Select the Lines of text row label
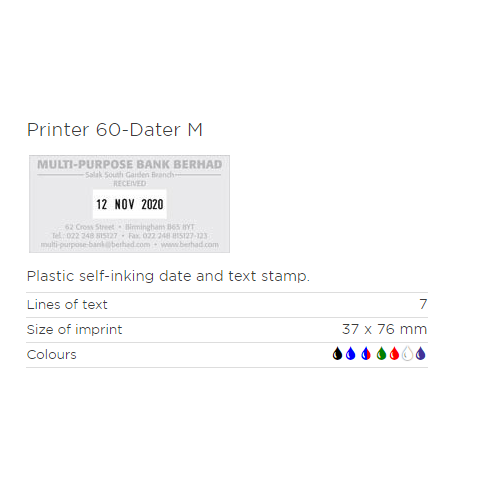Screen dimensions: 500x498 point(67,305)
